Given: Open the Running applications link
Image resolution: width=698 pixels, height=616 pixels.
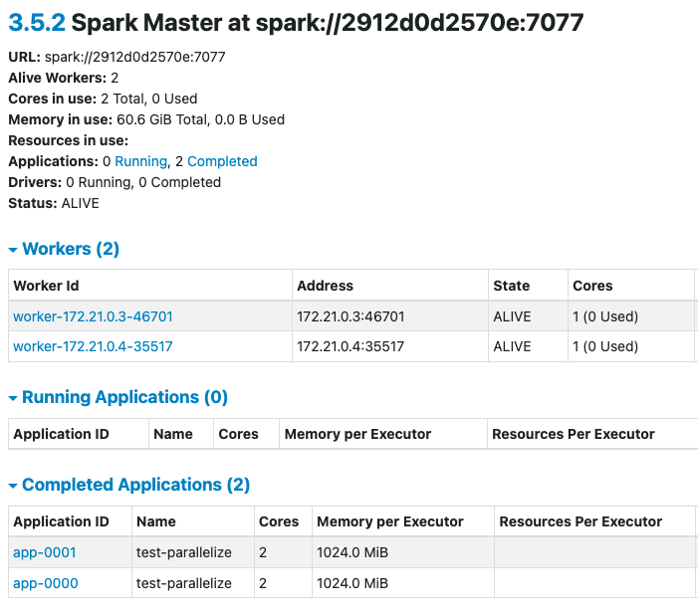Looking at the screenshot, I should [140, 161].
